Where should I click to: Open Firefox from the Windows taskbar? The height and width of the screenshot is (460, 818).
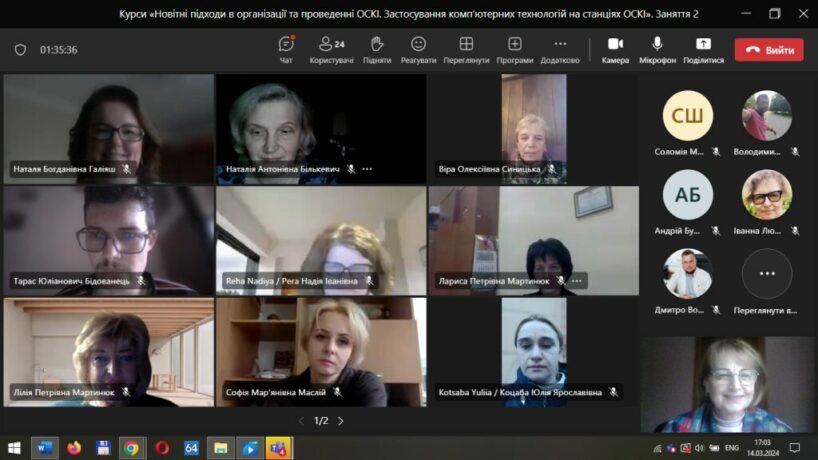[74, 447]
